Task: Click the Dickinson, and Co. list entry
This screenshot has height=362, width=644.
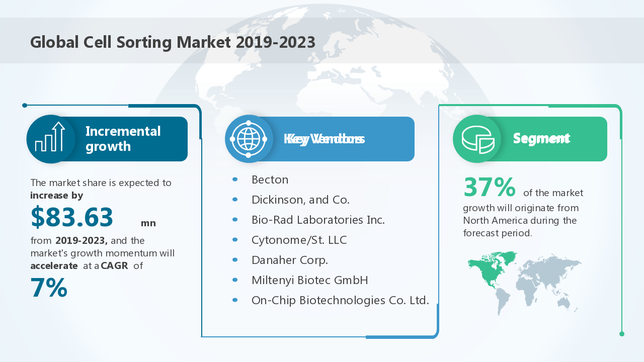Action: pyautogui.click(x=300, y=200)
